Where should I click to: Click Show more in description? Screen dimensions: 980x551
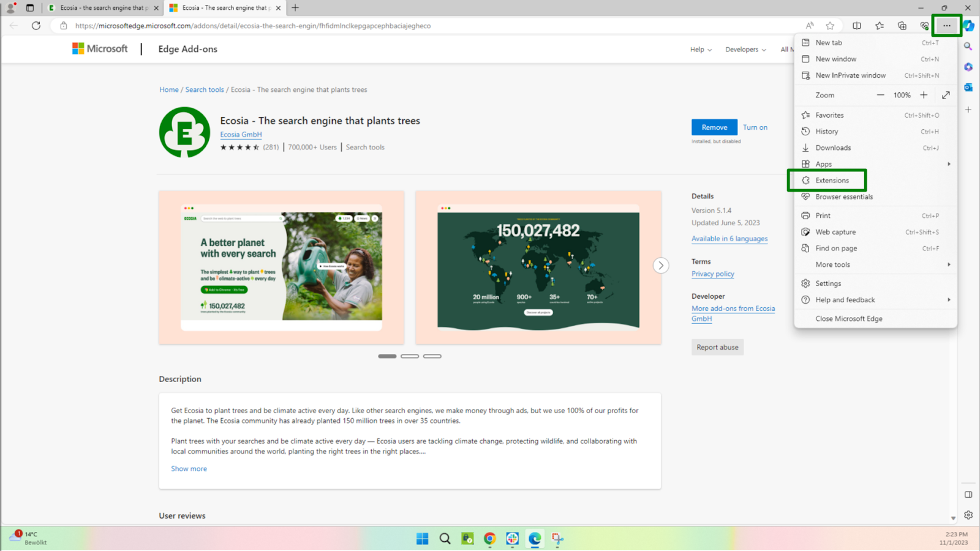pyautogui.click(x=189, y=469)
